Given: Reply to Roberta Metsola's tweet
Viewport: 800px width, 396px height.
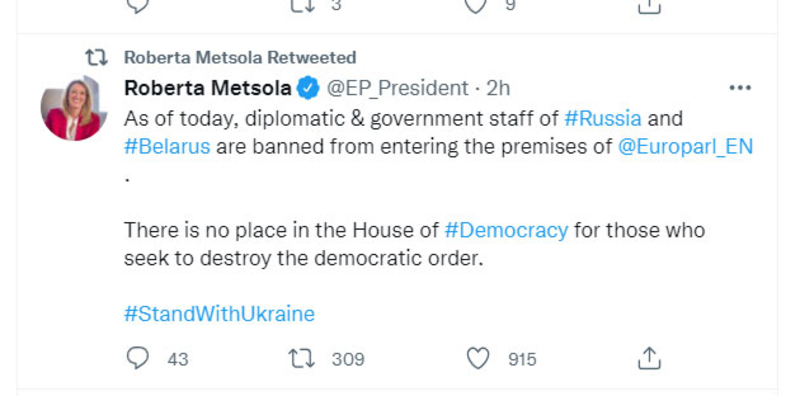Looking at the screenshot, I should [138, 358].
